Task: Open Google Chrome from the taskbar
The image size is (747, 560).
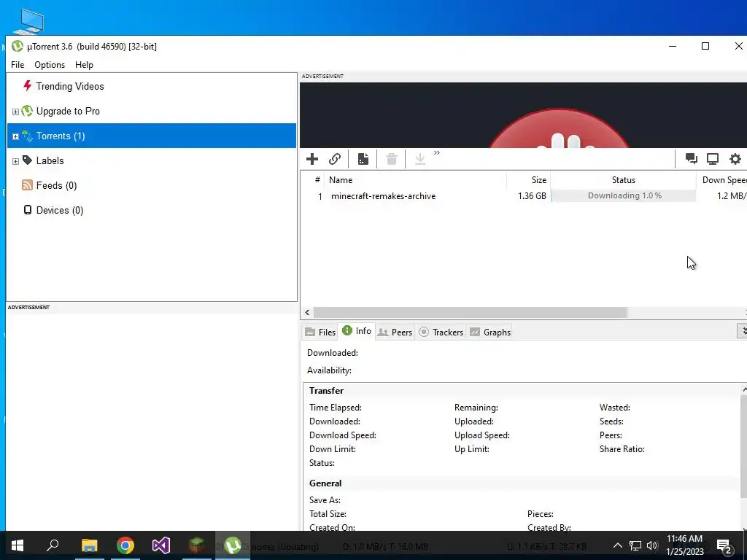Action: coord(125,545)
